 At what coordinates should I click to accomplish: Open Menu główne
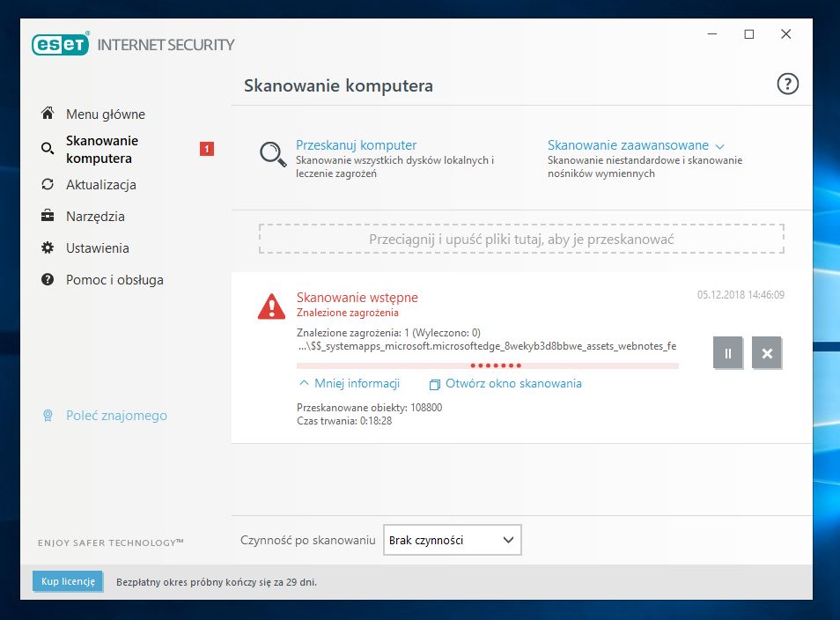[106, 114]
